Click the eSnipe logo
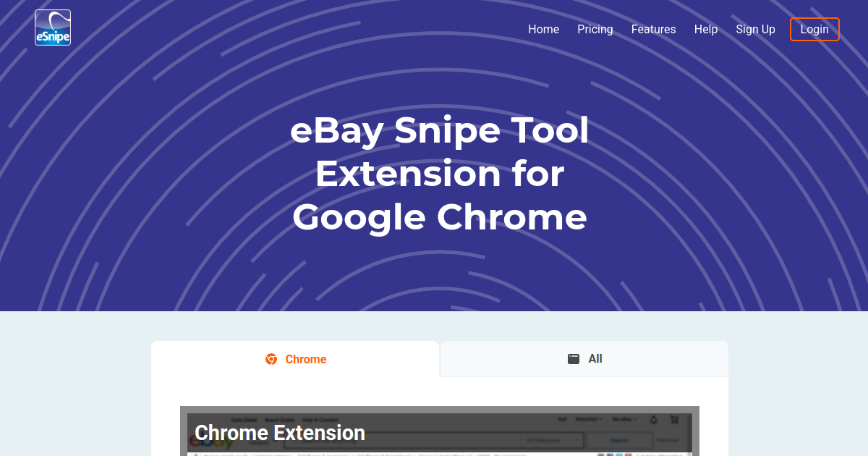The image size is (868, 456). [52, 27]
